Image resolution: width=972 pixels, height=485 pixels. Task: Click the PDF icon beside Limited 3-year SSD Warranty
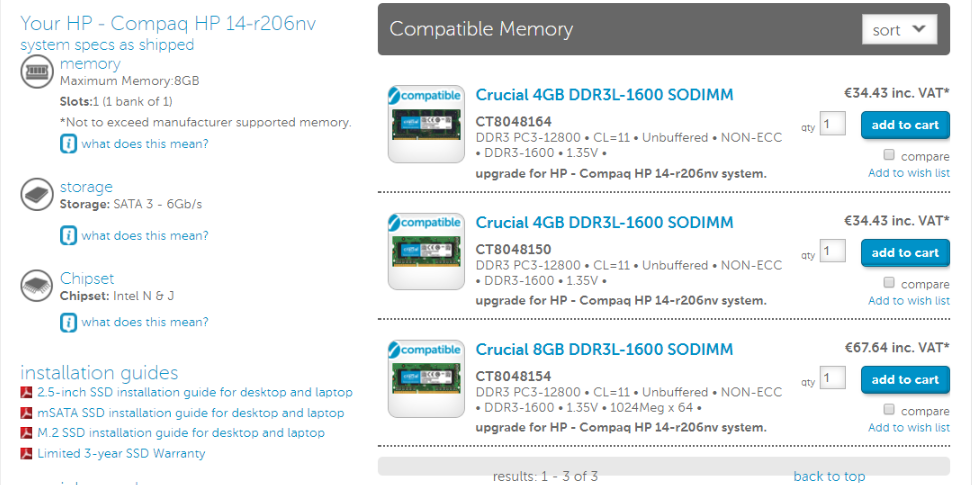tap(27, 453)
